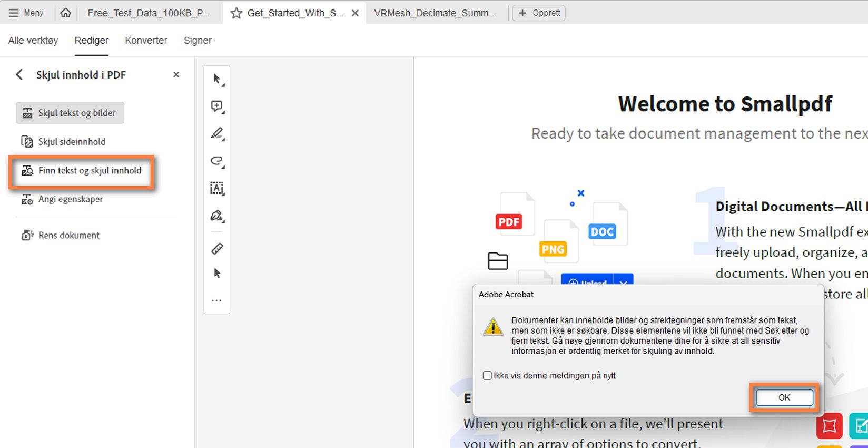Choose Finn tekst og skjul innhold

[x=82, y=171]
